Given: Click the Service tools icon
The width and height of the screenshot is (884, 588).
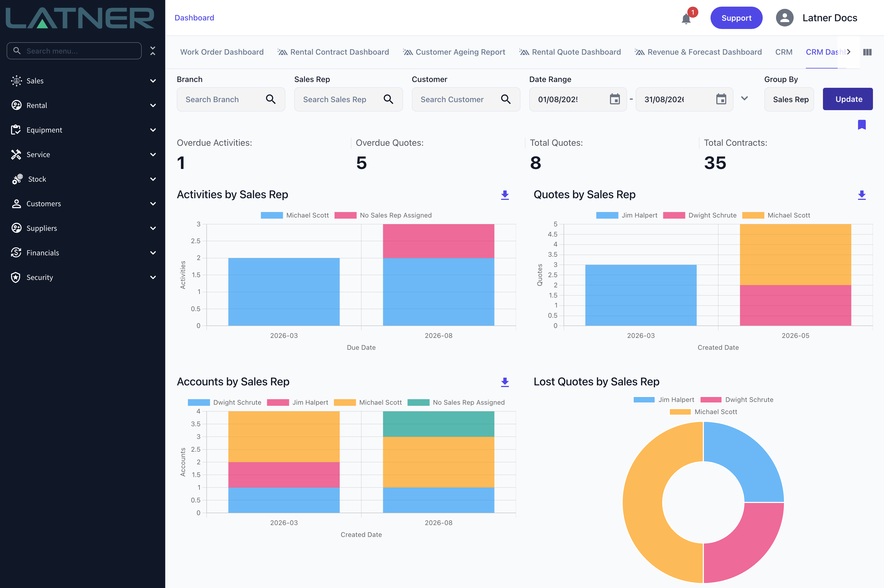Looking at the screenshot, I should coord(16,155).
